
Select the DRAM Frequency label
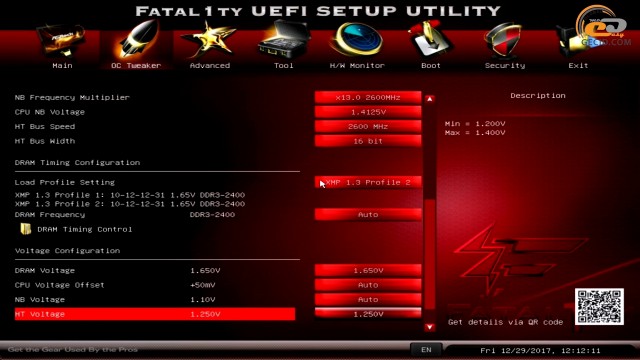pos(50,215)
